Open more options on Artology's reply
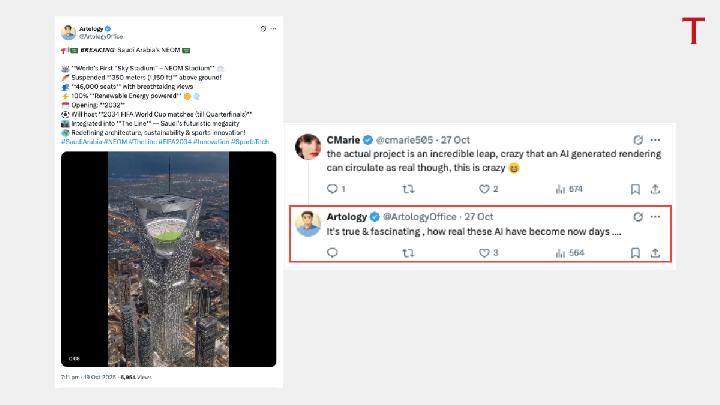The height and width of the screenshot is (405, 720). pyautogui.click(x=655, y=216)
